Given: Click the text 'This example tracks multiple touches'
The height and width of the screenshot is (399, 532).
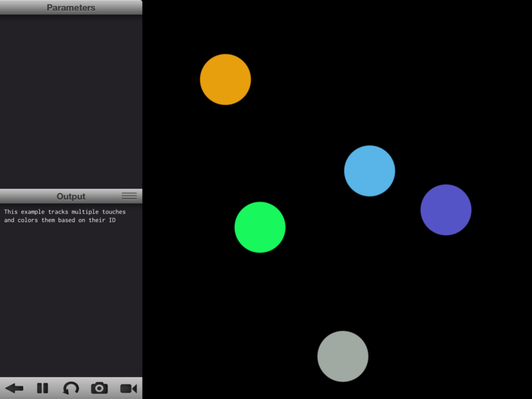Looking at the screenshot, I should 65,211.
